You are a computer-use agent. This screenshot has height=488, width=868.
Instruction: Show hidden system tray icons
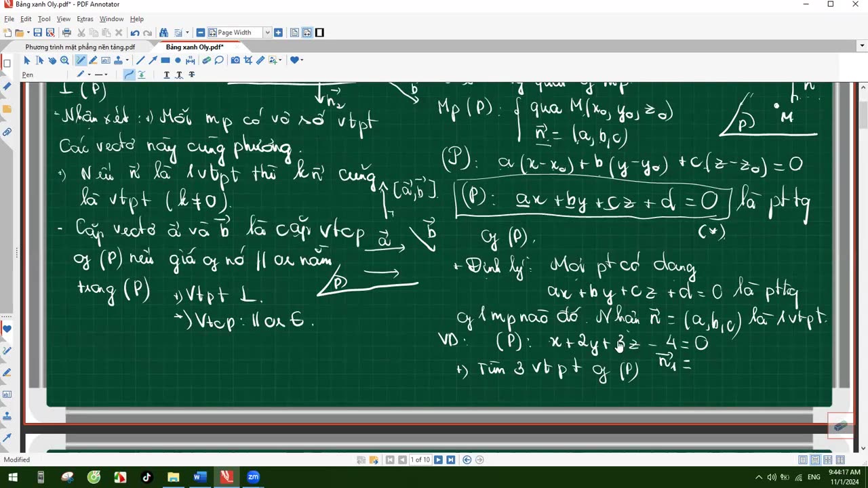pos(758,477)
